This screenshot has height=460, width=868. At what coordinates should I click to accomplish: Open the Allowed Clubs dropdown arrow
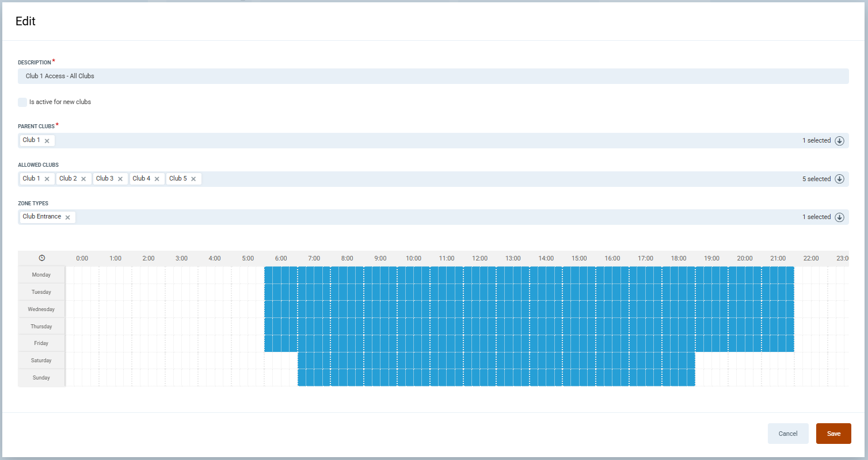coord(839,179)
